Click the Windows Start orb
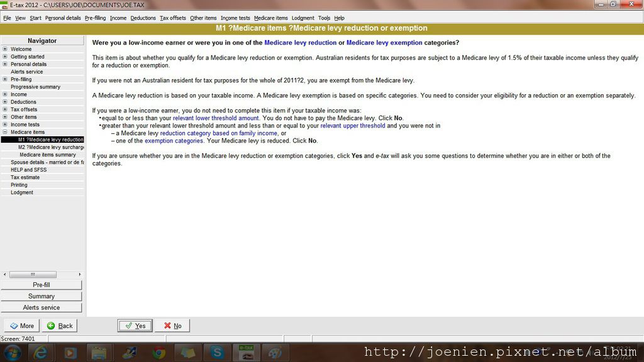 coord(13,353)
